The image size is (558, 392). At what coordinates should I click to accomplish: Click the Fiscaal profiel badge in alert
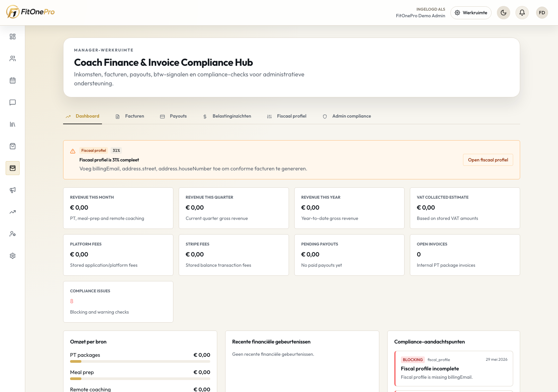pos(94,150)
